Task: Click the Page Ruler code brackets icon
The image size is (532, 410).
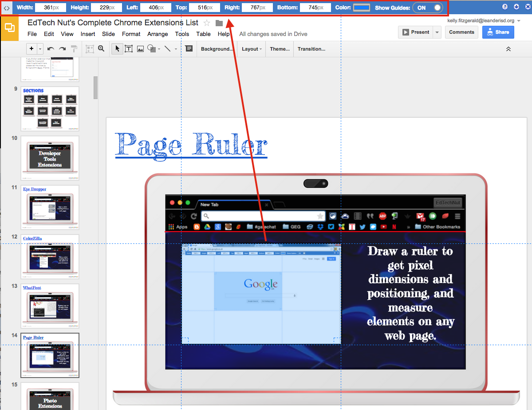Action: (7, 8)
